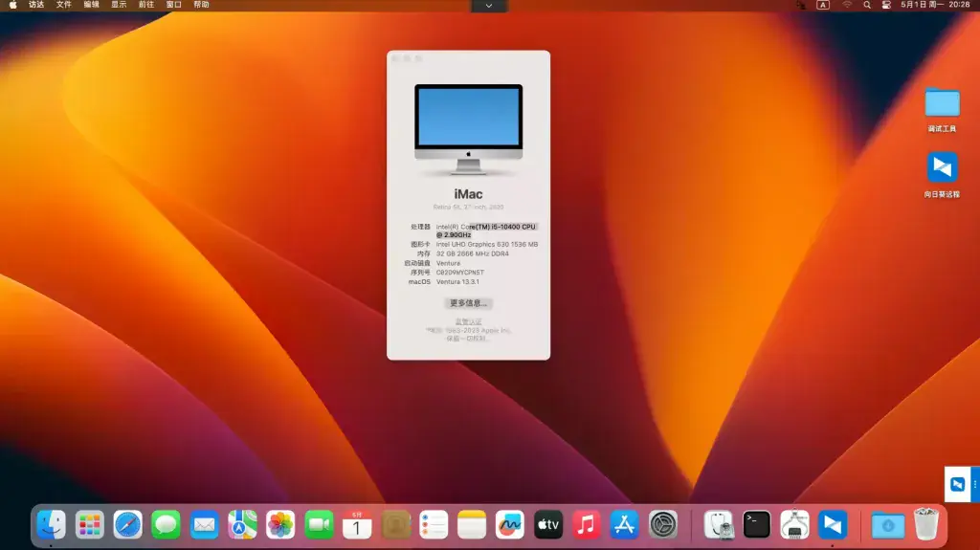Open Calendar in the Dock

(x=357, y=524)
